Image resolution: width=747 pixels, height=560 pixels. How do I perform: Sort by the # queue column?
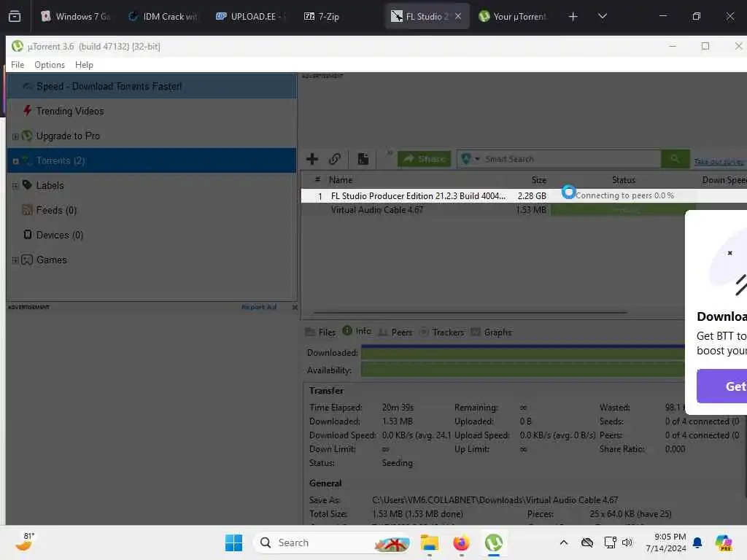[x=318, y=179]
